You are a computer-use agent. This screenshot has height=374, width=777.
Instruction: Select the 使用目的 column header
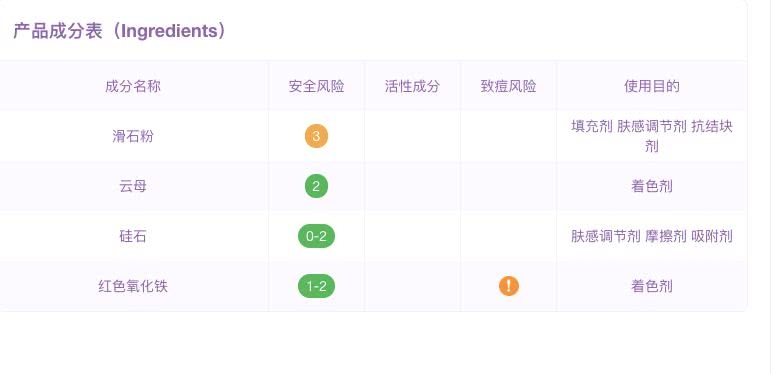click(652, 86)
